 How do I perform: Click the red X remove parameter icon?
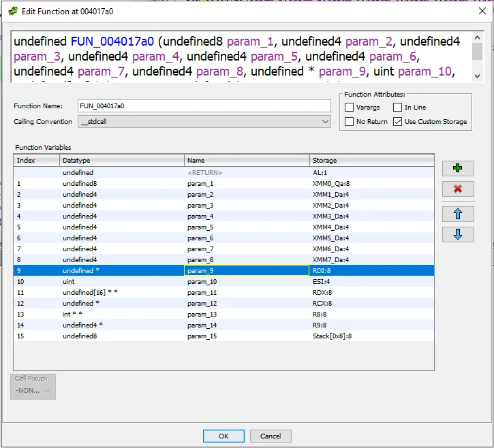point(458,189)
